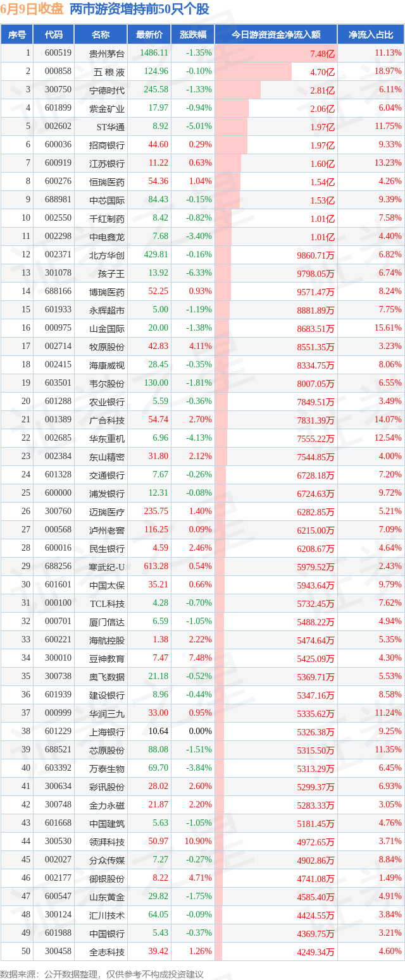Click the 0.00% change for 上海银行

(x=201, y=732)
